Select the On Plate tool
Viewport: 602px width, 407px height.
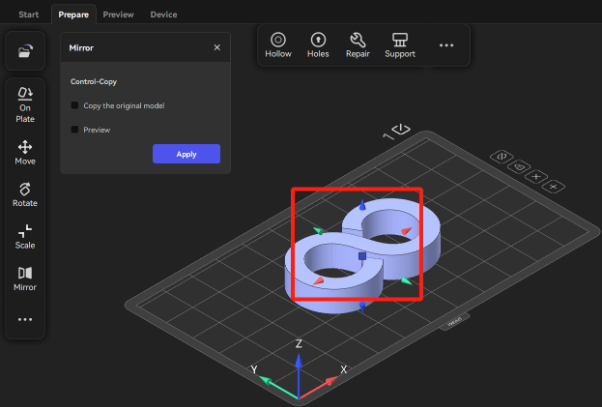[x=25, y=103]
